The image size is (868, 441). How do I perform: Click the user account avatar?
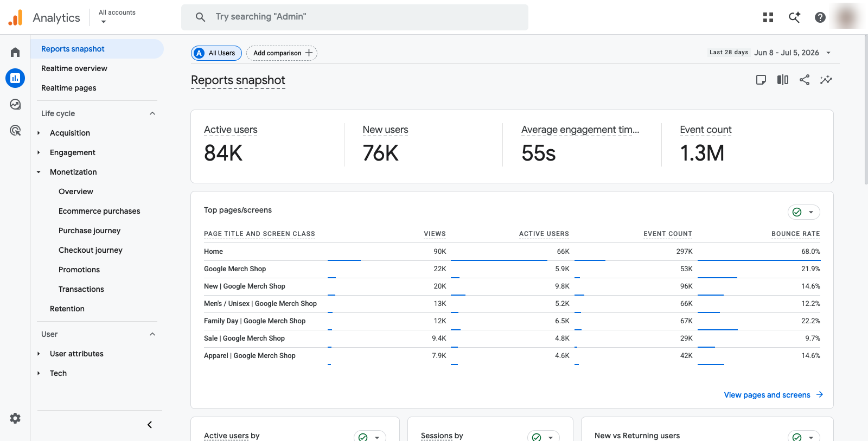coord(847,17)
